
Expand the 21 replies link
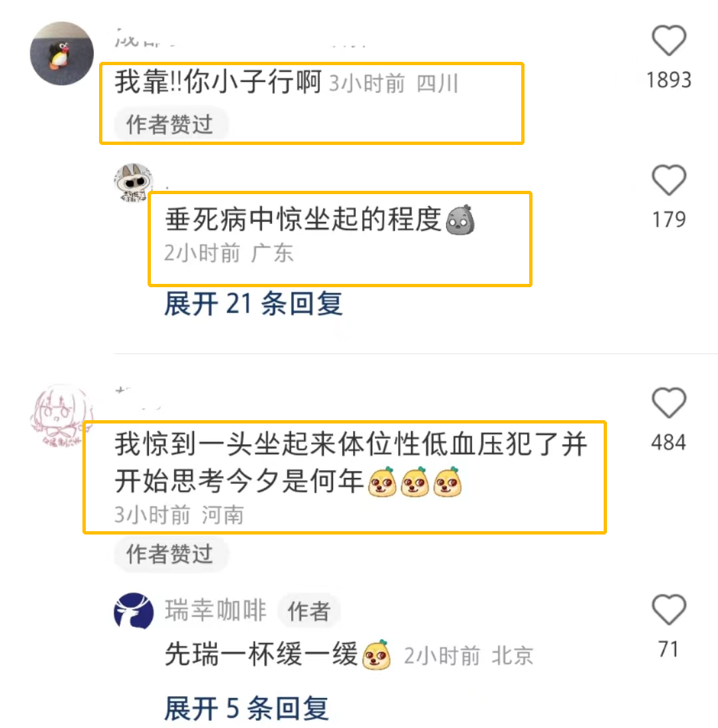click(253, 304)
